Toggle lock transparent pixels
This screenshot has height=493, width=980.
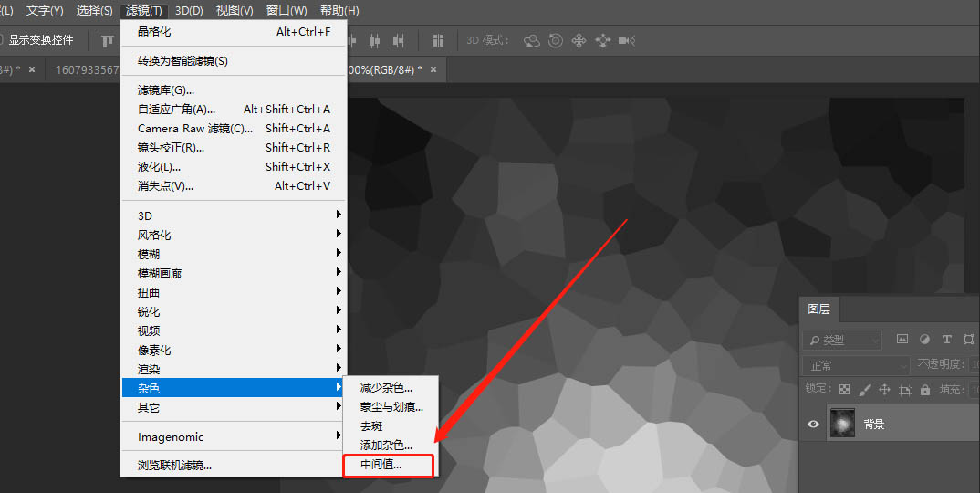coord(844,389)
